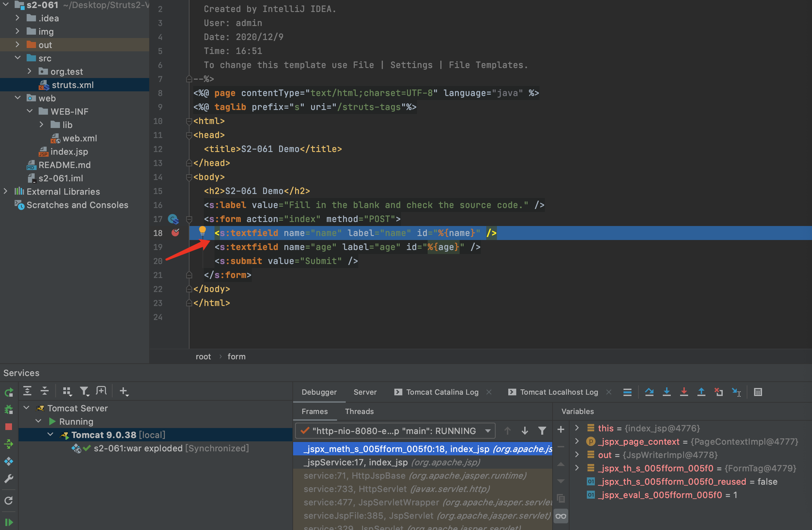Click the Drop Frame icon
The height and width of the screenshot is (530, 812).
coord(718,392)
